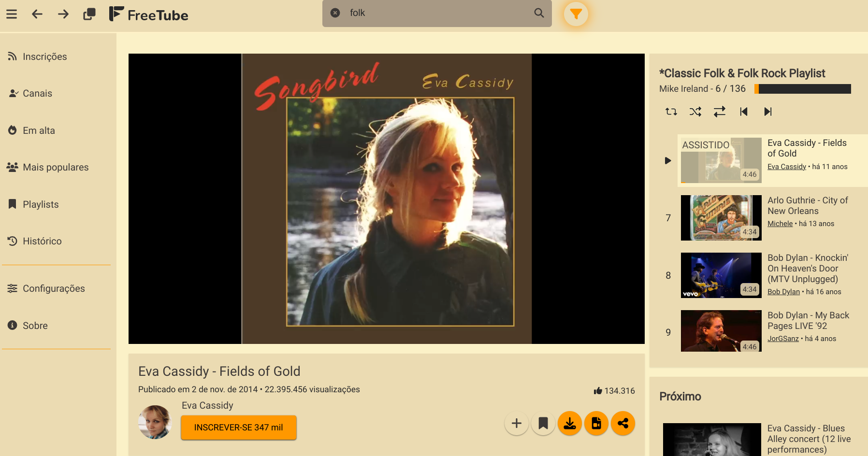The height and width of the screenshot is (456, 868).
Task: Toggle loop playlist icon
Action: pyautogui.click(x=671, y=112)
